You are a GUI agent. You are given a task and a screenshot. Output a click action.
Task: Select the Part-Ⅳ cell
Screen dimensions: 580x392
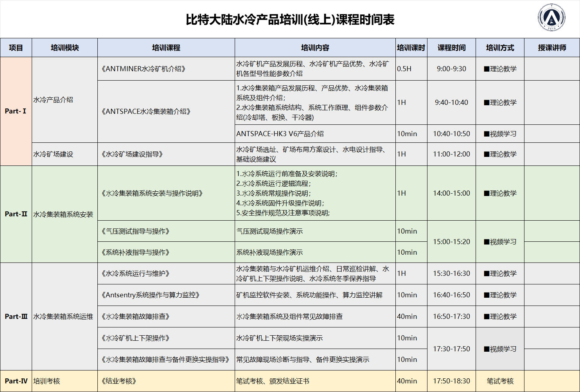pyautogui.click(x=16, y=381)
